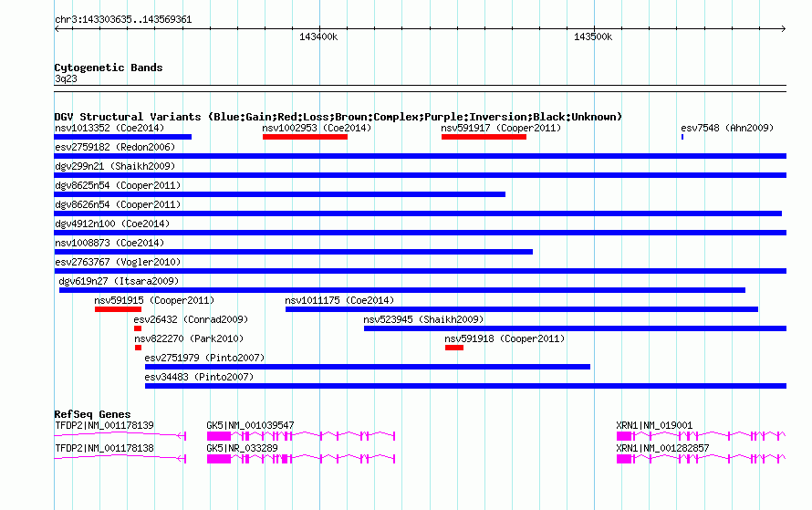Viewport: 812px width, 510px height.
Task: Click the esv26432 (Conrad2009) variant label
Action: tap(191, 319)
